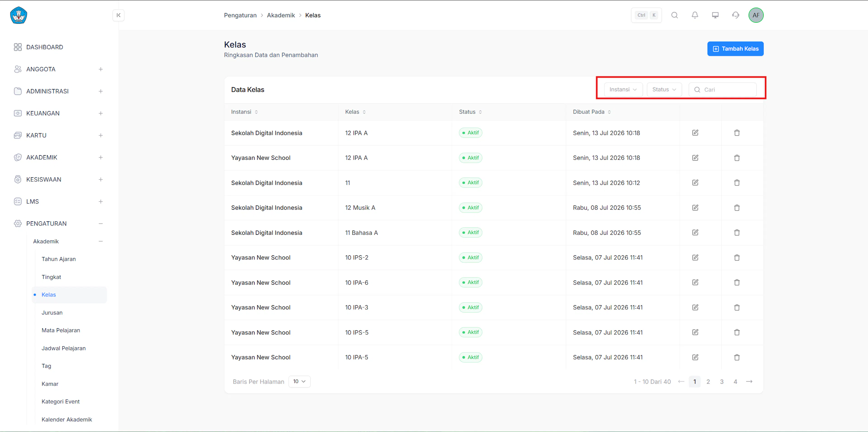
Task: Click the next page arrow
Action: 749,381
